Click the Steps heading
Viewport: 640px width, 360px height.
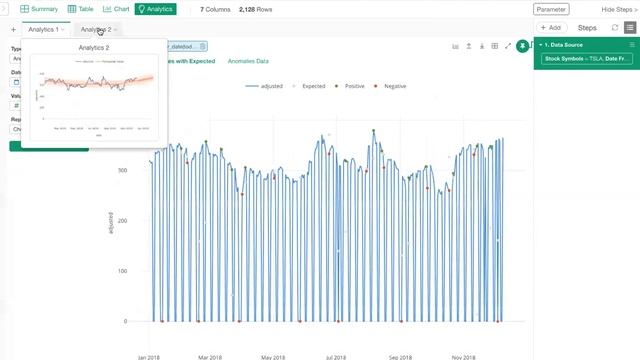[587, 28]
